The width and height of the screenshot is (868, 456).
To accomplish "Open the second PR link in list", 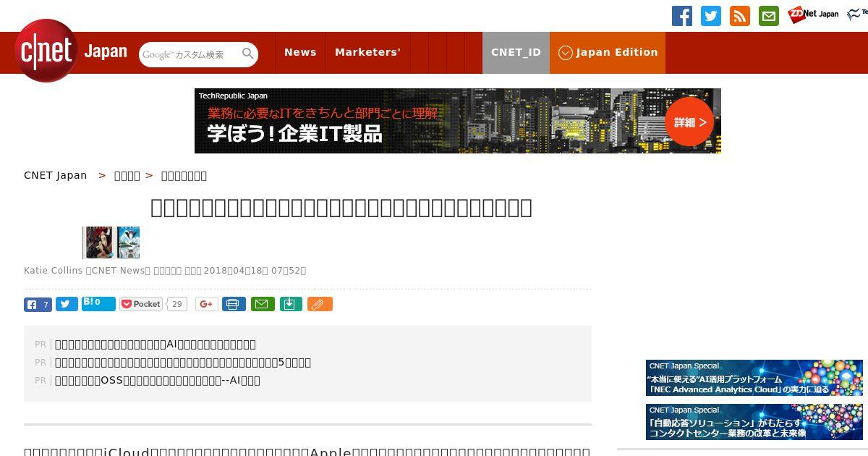I will (183, 363).
